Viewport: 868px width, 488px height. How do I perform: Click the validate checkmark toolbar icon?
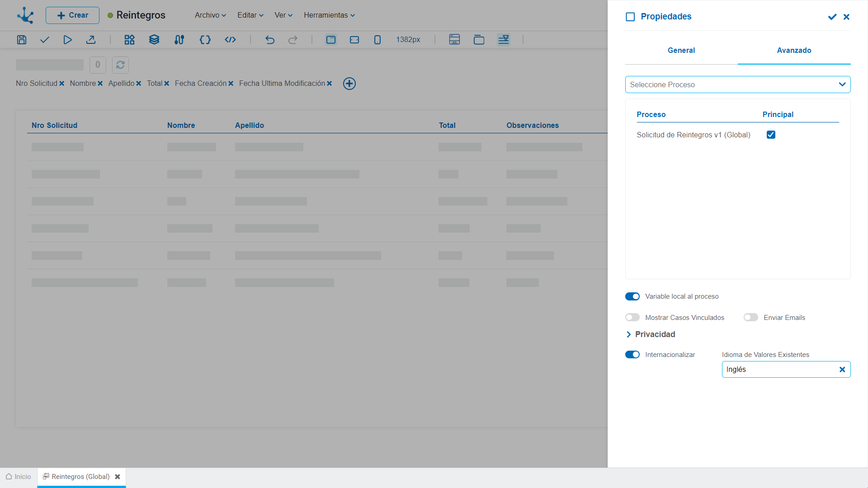[x=44, y=40]
